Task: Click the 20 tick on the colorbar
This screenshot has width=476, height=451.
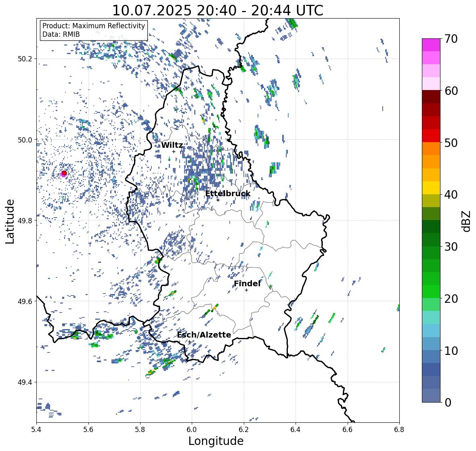Action: [x=451, y=299]
